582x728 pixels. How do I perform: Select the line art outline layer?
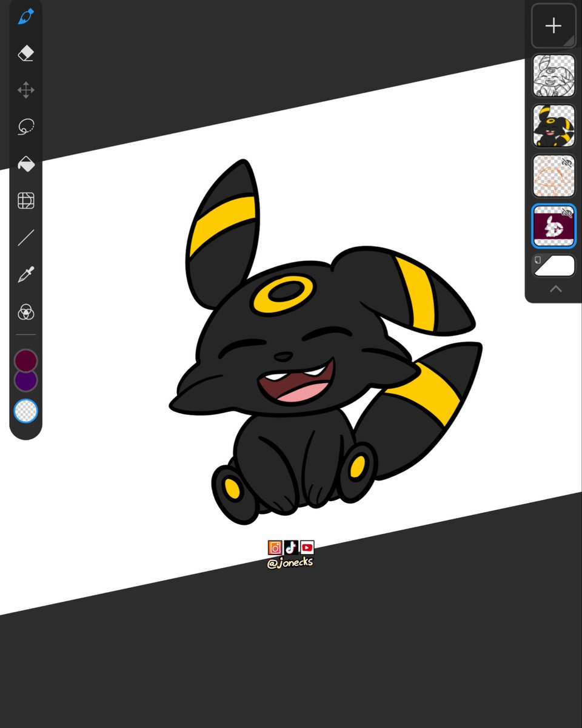pos(554,76)
